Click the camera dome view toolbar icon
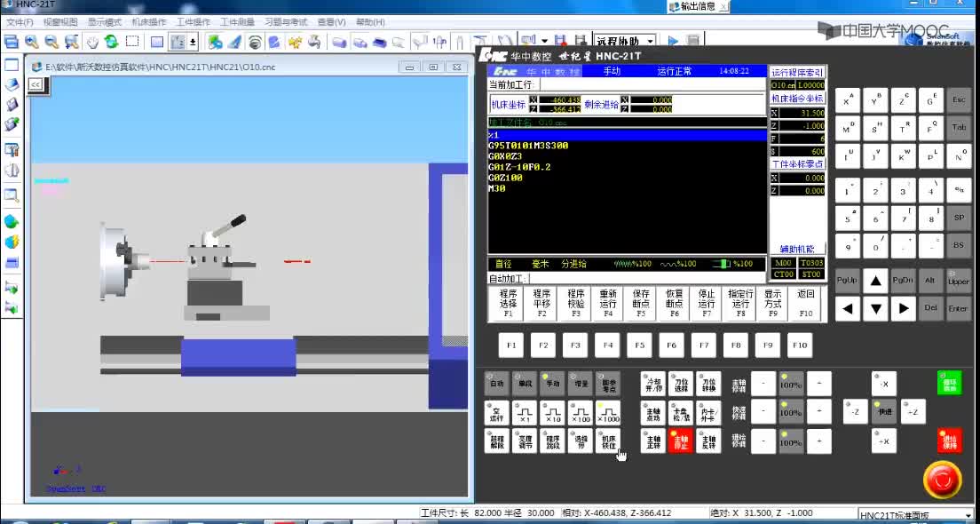 pyautogui.click(x=255, y=42)
